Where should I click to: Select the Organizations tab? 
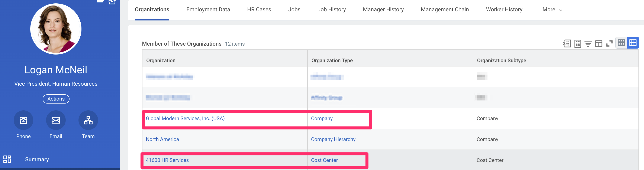click(x=152, y=10)
